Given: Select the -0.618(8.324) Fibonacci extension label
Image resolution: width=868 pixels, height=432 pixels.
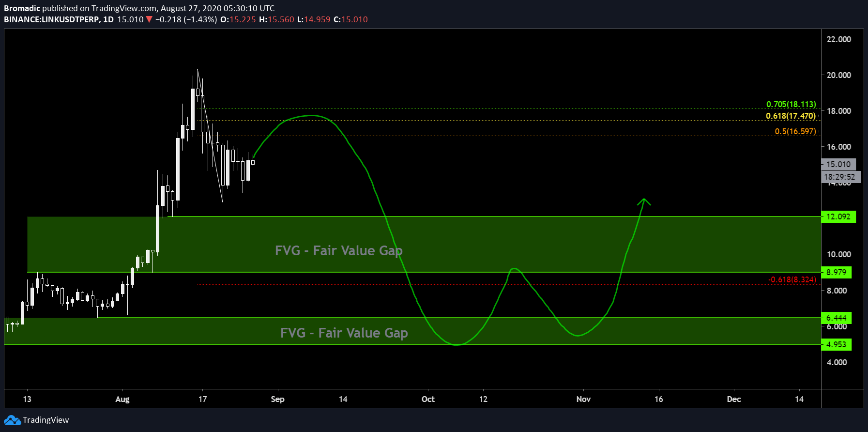Looking at the screenshot, I should tap(792, 279).
